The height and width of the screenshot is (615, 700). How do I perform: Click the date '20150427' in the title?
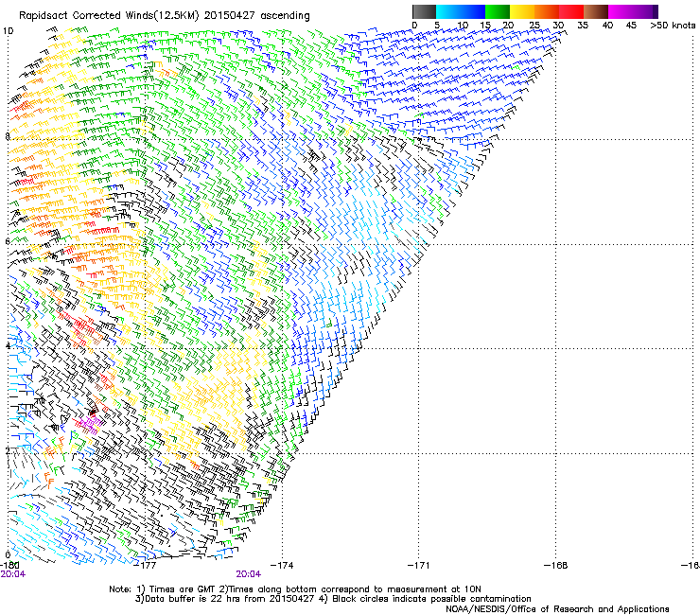coord(230,15)
